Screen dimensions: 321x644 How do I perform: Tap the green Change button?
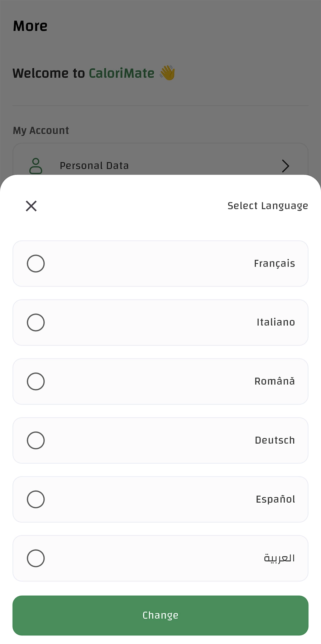click(x=160, y=615)
